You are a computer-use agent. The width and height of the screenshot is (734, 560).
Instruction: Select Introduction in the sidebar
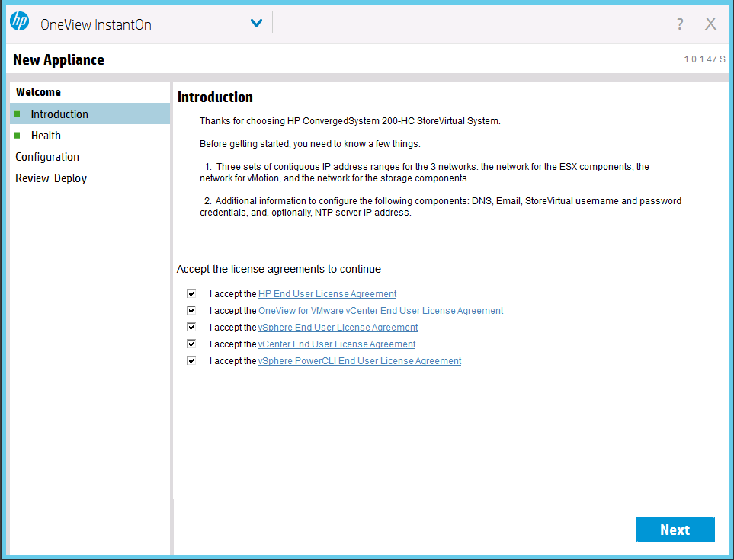(x=90, y=114)
